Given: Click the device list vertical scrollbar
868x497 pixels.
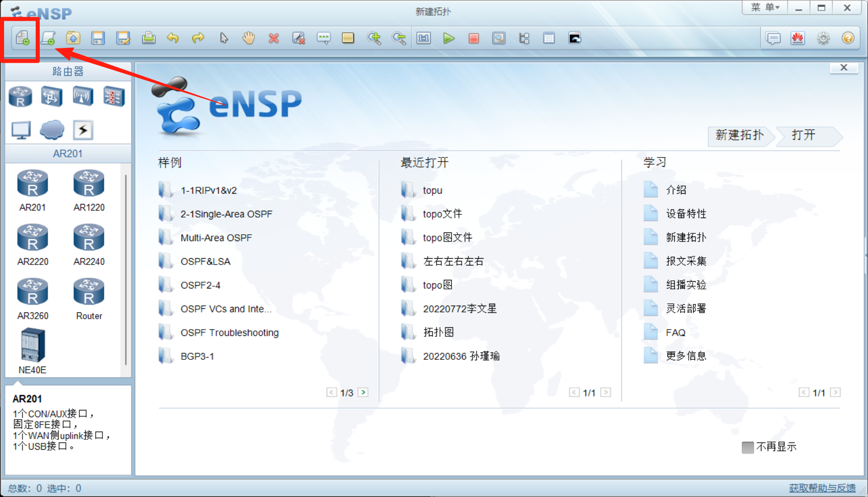Looking at the screenshot, I should (126, 271).
